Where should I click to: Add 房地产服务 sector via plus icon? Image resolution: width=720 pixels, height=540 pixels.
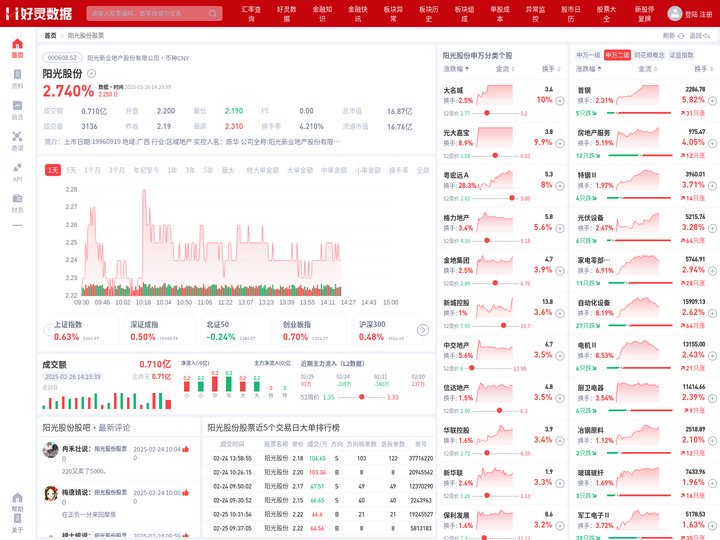point(712,143)
